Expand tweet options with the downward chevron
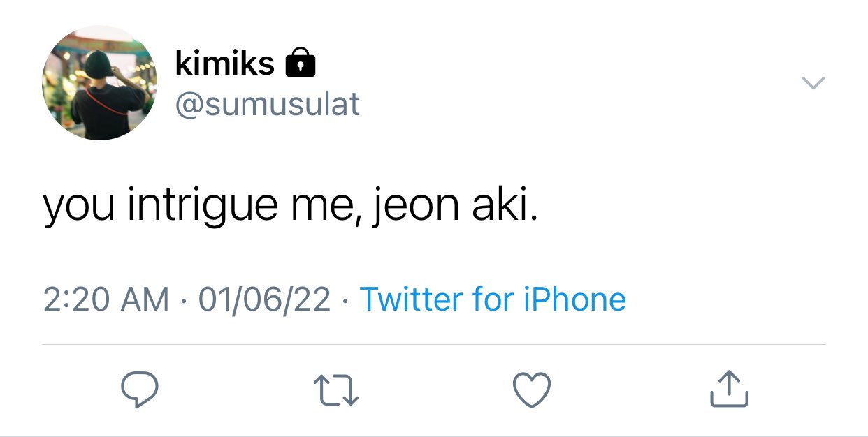The image size is (868, 437). point(813,83)
